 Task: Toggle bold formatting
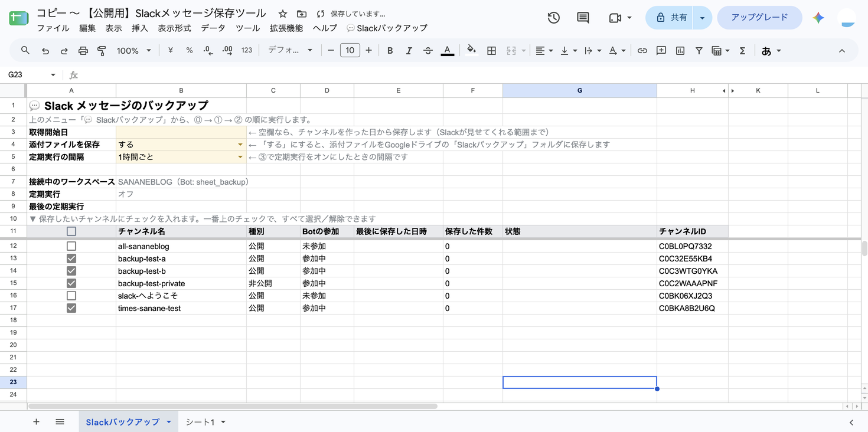[x=390, y=51]
